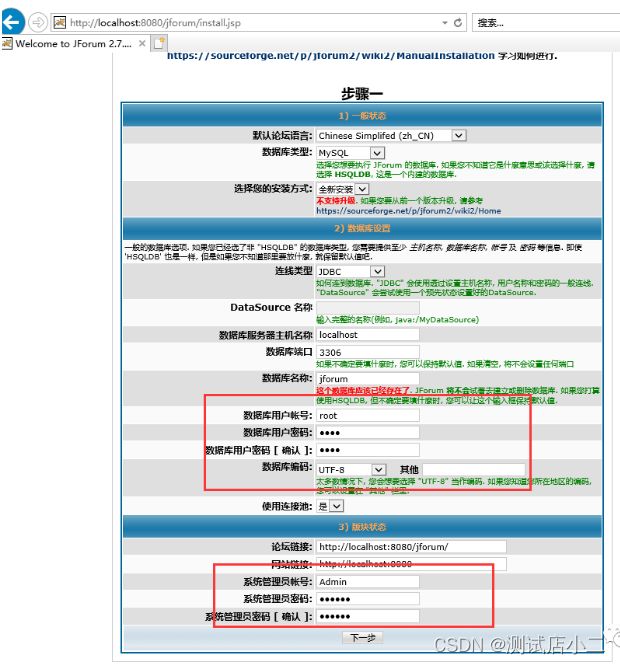
Task: Click the 数据库用户密码 password field
Action: coord(368,432)
